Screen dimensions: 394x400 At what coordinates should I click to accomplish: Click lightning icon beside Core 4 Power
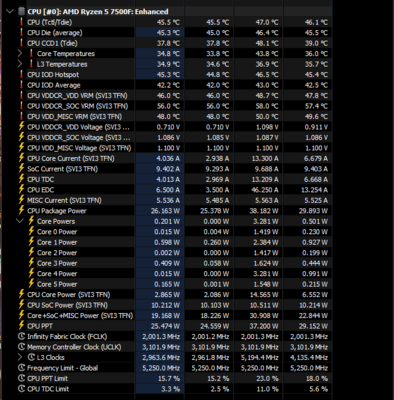pyautogui.click(x=31, y=273)
